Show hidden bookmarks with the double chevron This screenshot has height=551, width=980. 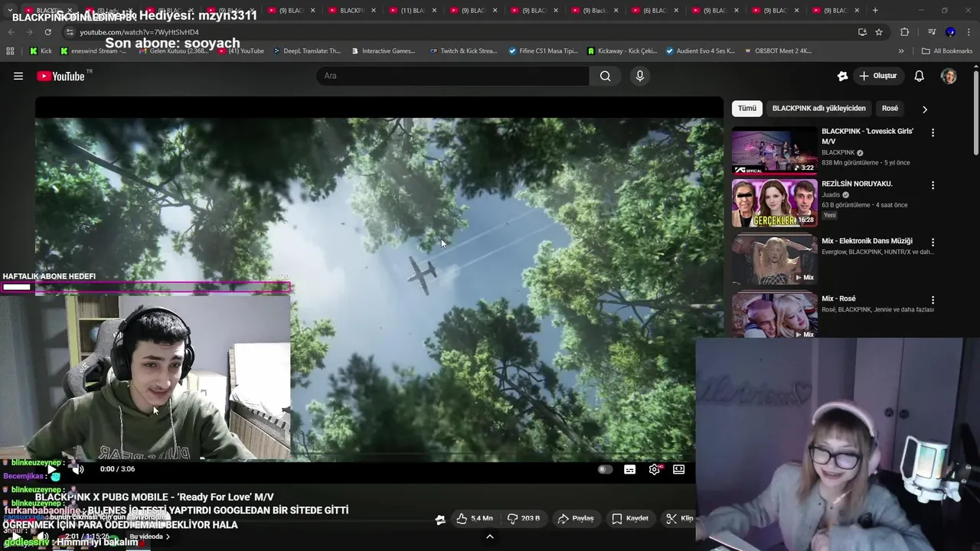pos(901,51)
